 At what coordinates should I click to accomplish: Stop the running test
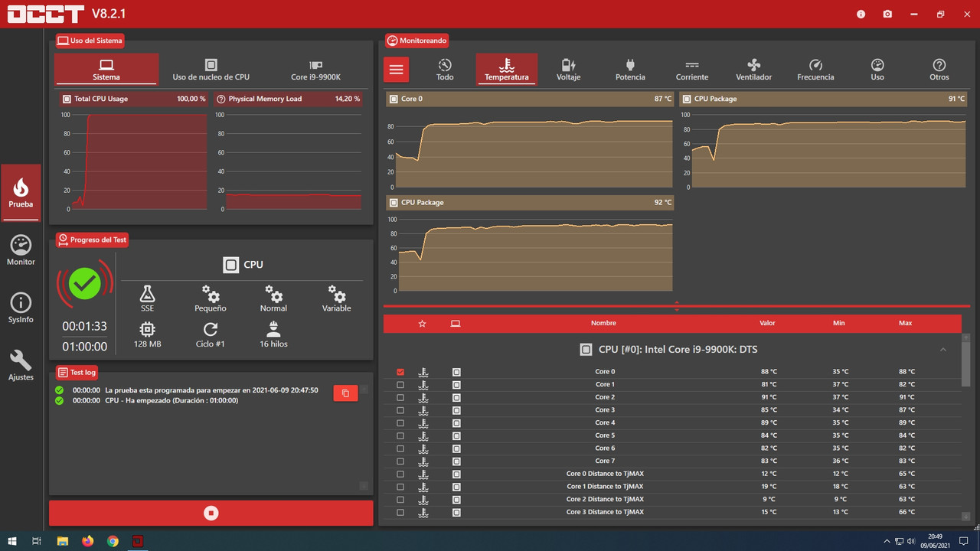tap(211, 514)
